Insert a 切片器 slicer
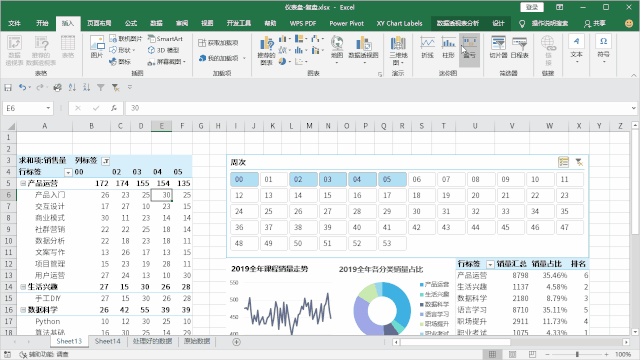Viewport: 640px width, 360px height. tap(498, 47)
